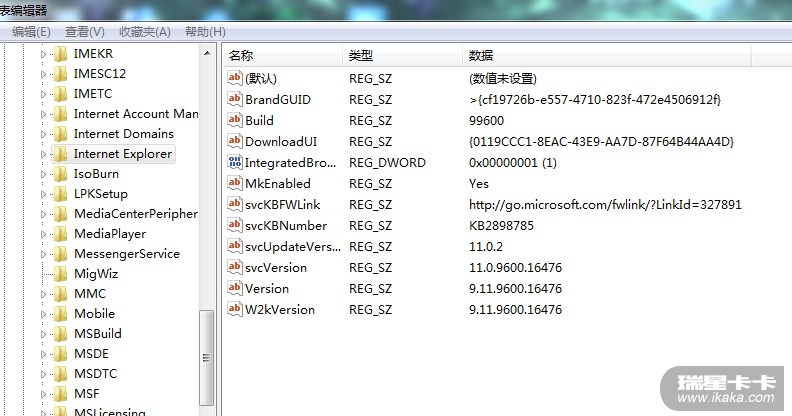Click the string icon of svcKBFWLink value
Screen dimensions: 792x416
234,204
